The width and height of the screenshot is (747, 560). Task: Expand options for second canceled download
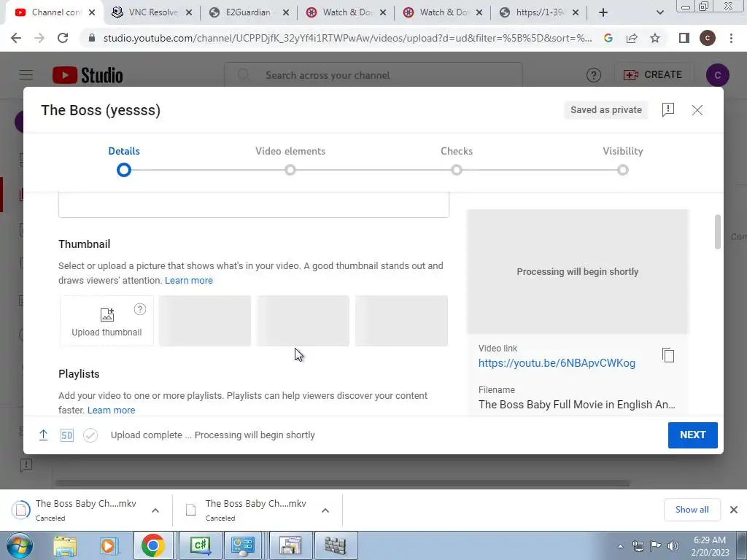click(325, 510)
